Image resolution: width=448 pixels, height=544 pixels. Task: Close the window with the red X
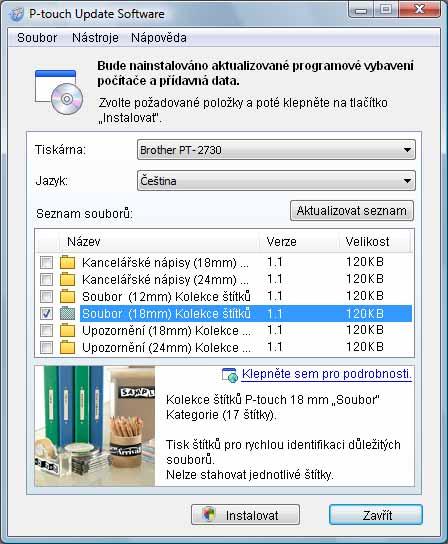click(419, 9)
